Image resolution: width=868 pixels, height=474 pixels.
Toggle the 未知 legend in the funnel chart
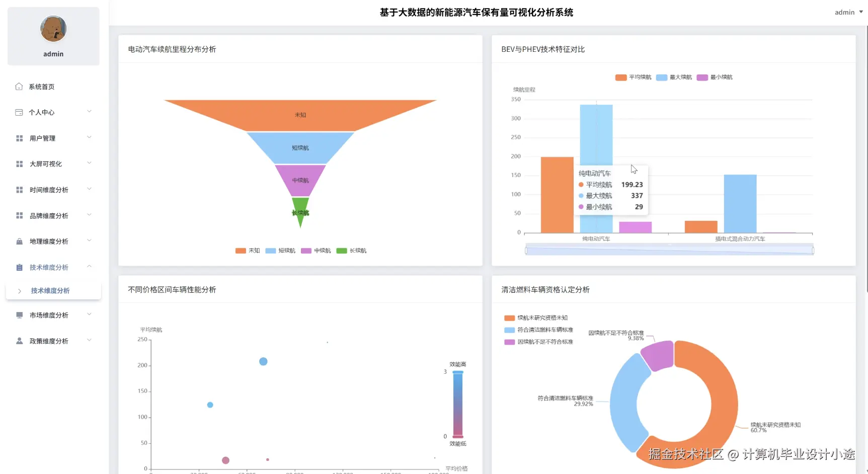(248, 250)
